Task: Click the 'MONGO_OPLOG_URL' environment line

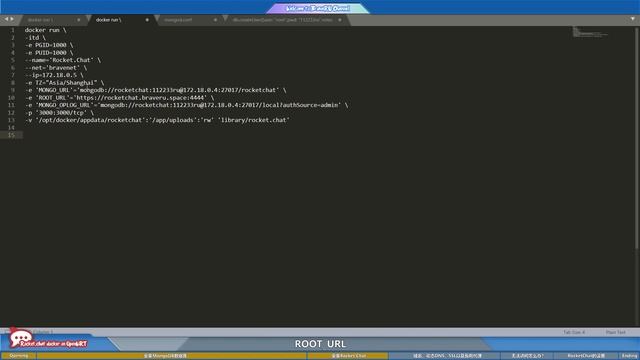Action: click(187, 105)
